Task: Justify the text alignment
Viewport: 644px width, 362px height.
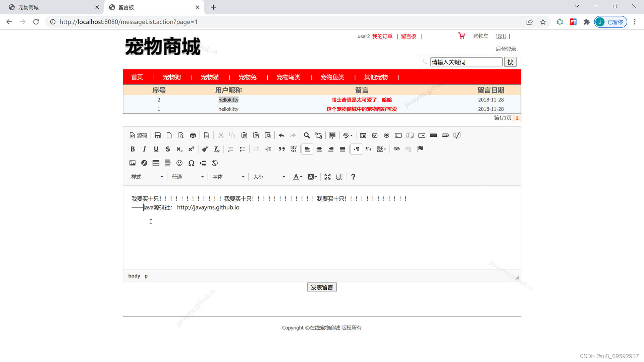Action: pyautogui.click(x=342, y=149)
